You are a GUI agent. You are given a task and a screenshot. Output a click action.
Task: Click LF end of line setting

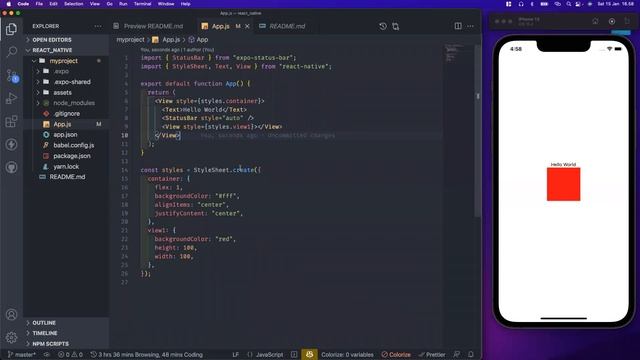click(236, 354)
